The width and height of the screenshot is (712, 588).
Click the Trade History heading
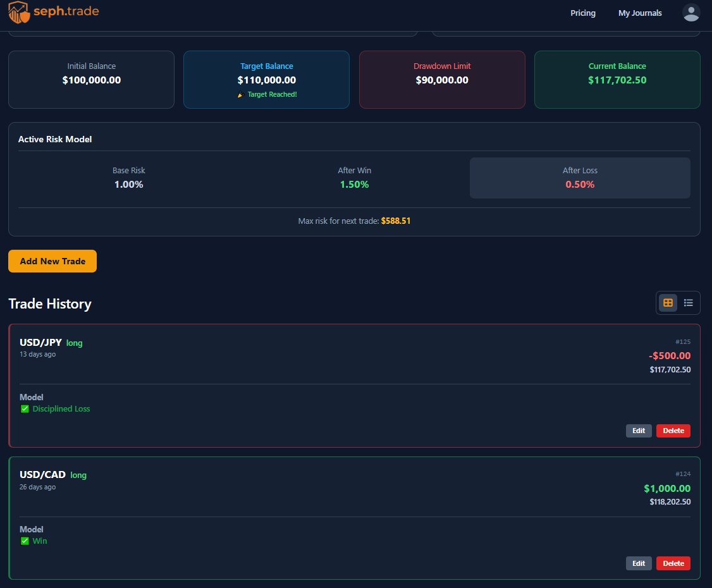pos(50,303)
